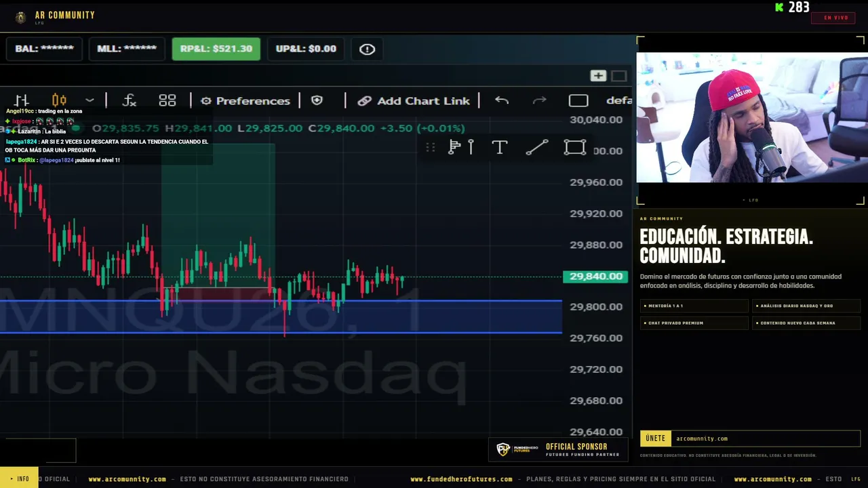Open chart Preferences
This screenshot has height=488, width=868.
[x=245, y=101]
